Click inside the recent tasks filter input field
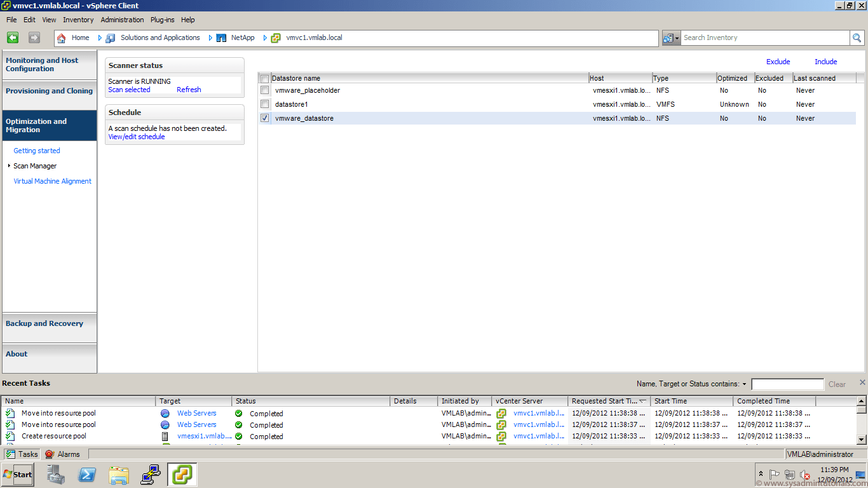This screenshot has height=488, width=868. [787, 384]
